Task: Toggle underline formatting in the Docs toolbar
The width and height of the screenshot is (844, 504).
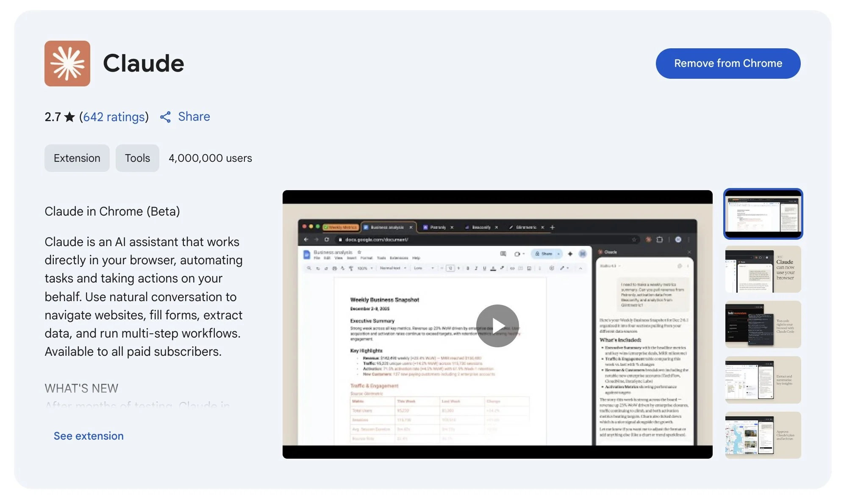Action: pos(485,268)
